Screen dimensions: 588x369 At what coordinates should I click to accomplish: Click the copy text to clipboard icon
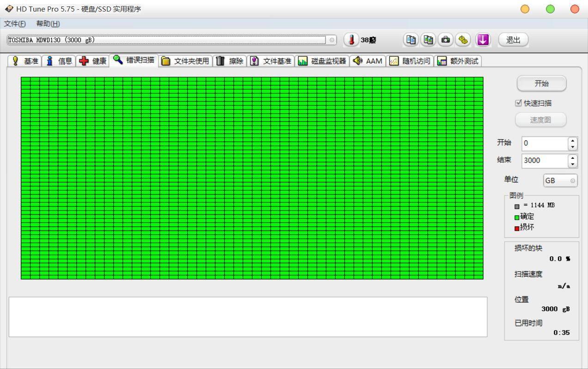[411, 40]
